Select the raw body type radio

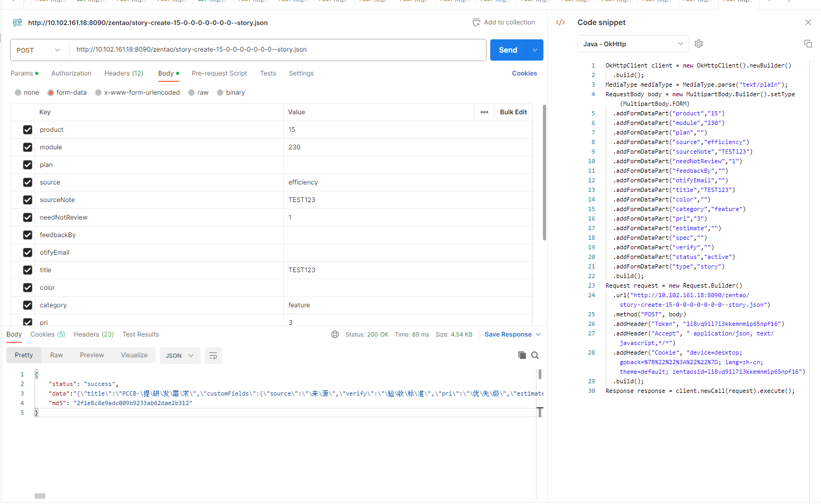click(x=192, y=93)
